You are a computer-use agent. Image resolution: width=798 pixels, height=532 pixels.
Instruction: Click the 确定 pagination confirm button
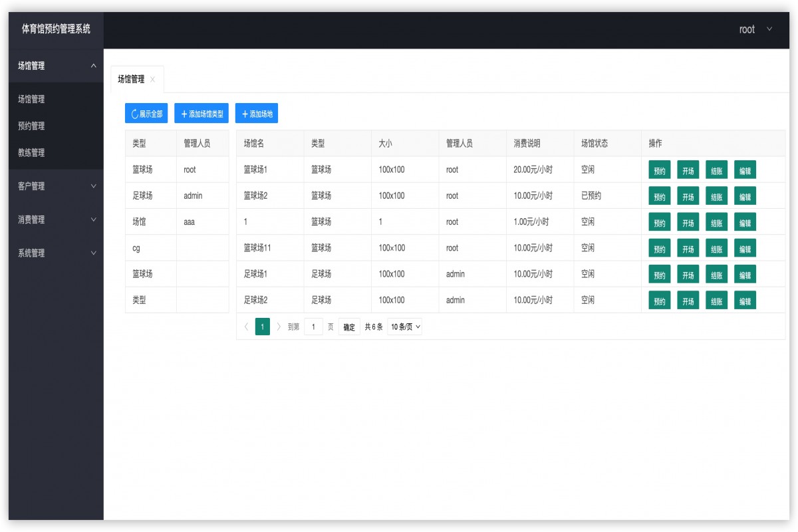(x=348, y=327)
